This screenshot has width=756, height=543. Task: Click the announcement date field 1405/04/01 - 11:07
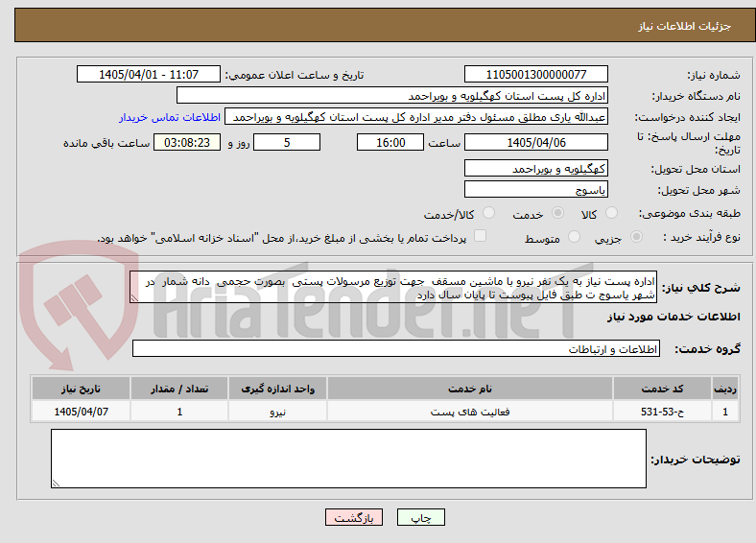149,74
